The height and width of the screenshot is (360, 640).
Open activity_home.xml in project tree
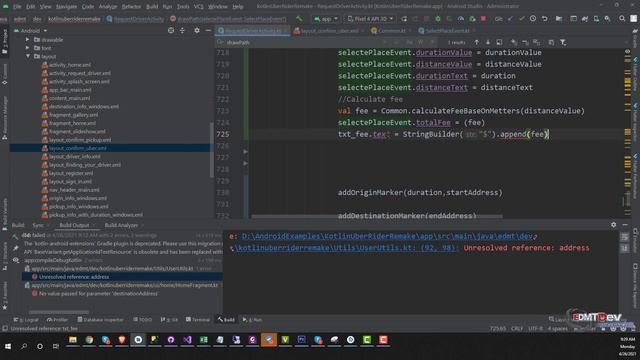(70, 65)
